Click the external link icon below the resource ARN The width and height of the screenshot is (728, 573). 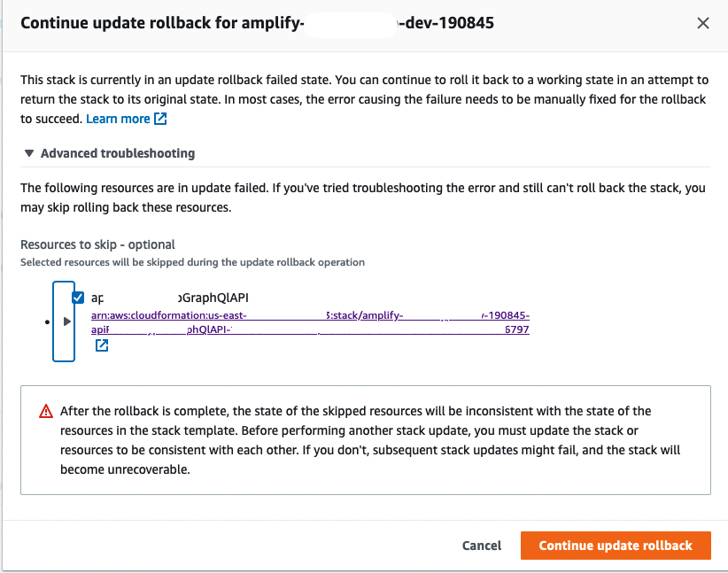[x=102, y=345]
